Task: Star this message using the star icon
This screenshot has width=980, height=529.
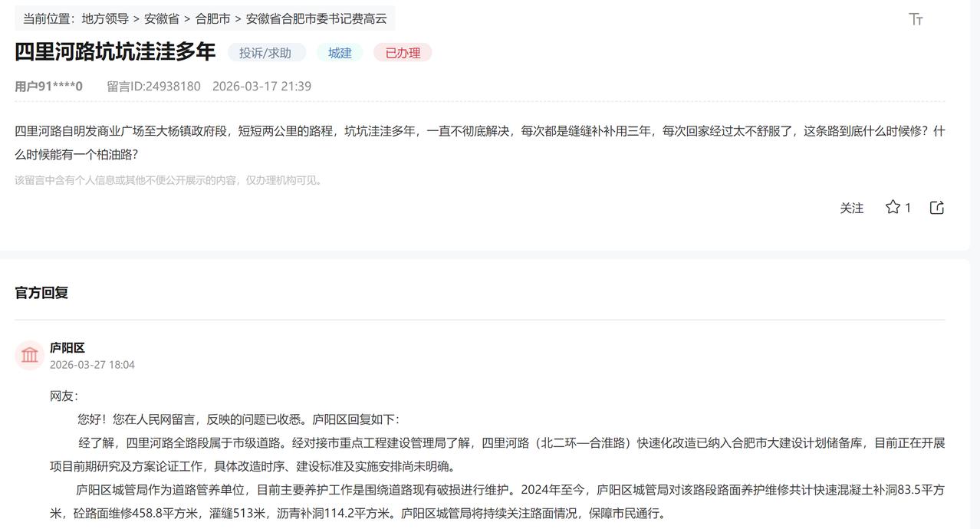Action: coord(892,207)
